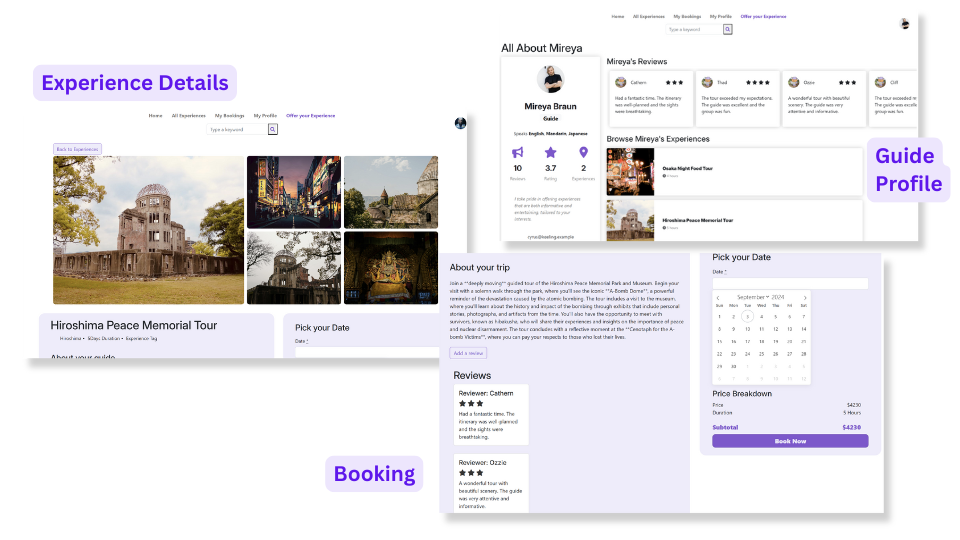Click Thad's four-star rating
This screenshot has width=960, height=540.
click(x=758, y=82)
